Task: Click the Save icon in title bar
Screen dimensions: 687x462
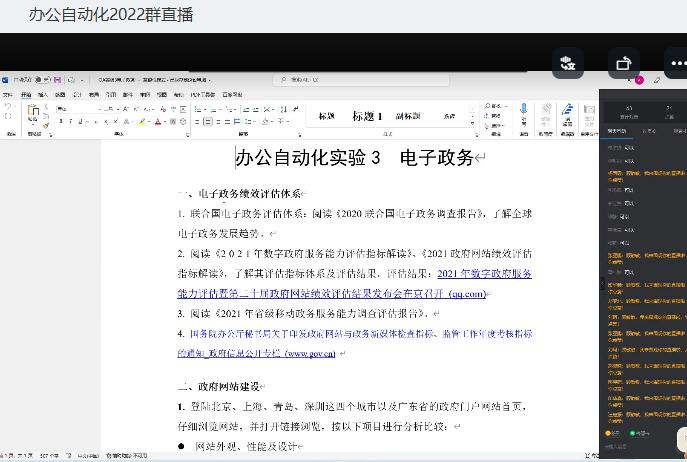Action: tap(57, 79)
